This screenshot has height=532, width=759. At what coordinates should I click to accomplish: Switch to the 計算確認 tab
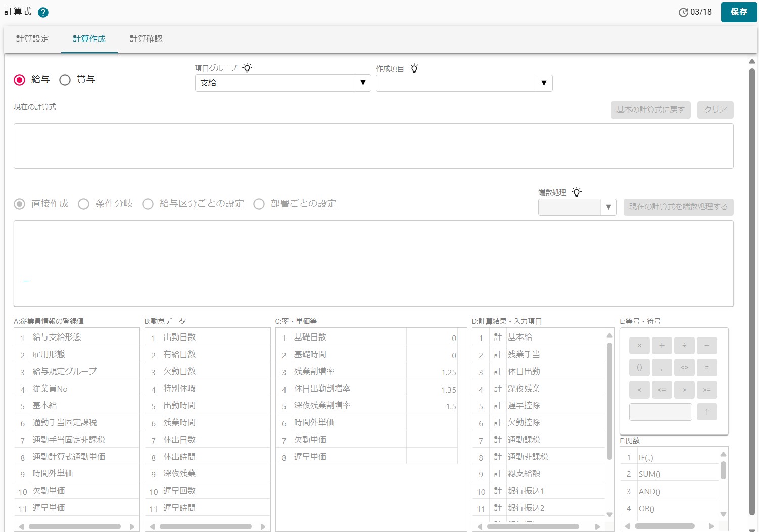click(x=146, y=39)
